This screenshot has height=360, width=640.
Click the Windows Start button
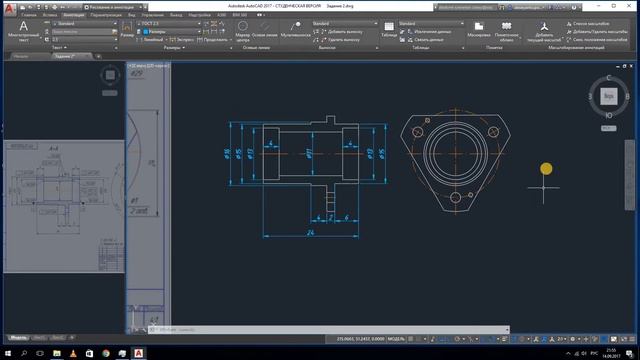pyautogui.click(x=8, y=353)
